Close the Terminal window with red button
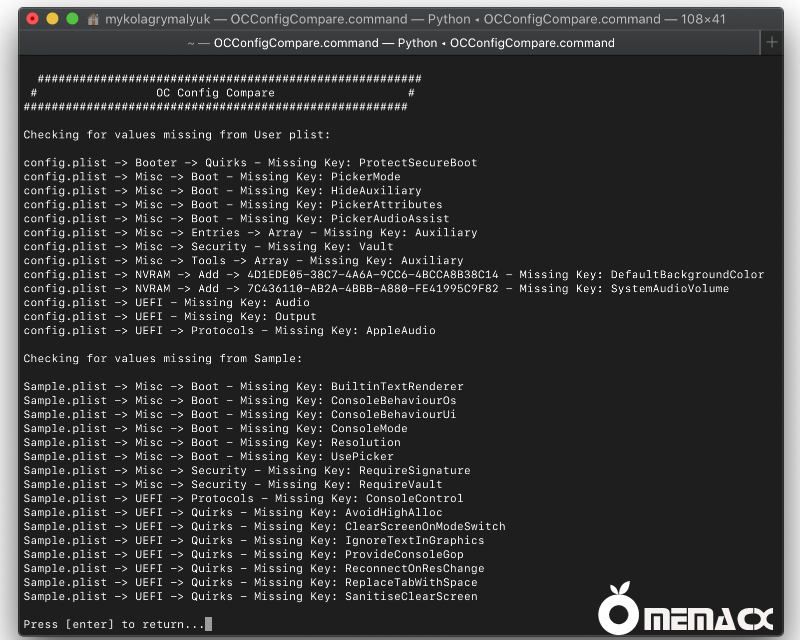 click(x=32, y=19)
